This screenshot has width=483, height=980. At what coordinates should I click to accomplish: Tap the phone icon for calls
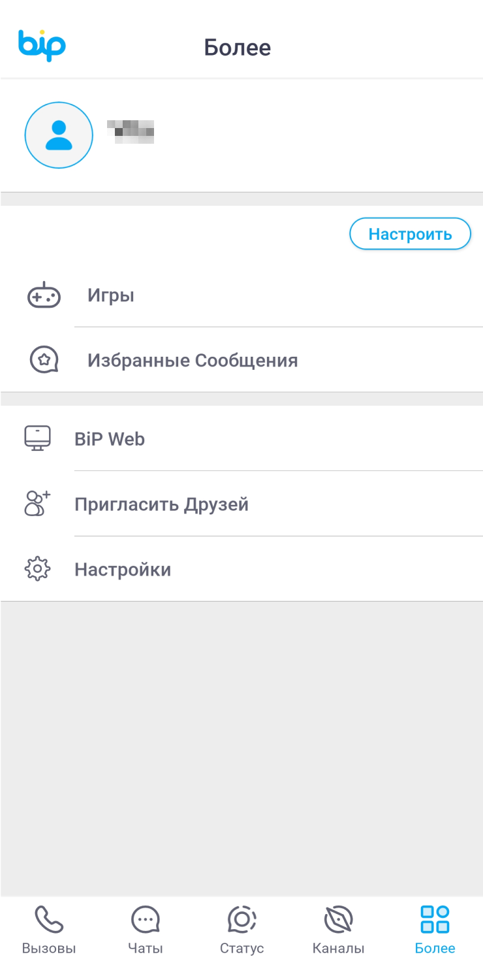(x=49, y=920)
